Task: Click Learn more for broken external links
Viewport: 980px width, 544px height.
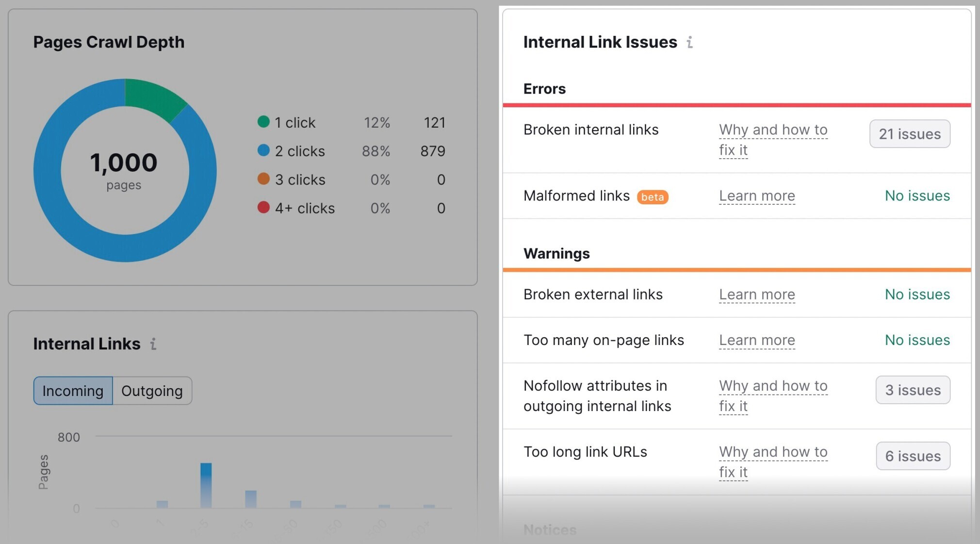Action: coord(756,294)
